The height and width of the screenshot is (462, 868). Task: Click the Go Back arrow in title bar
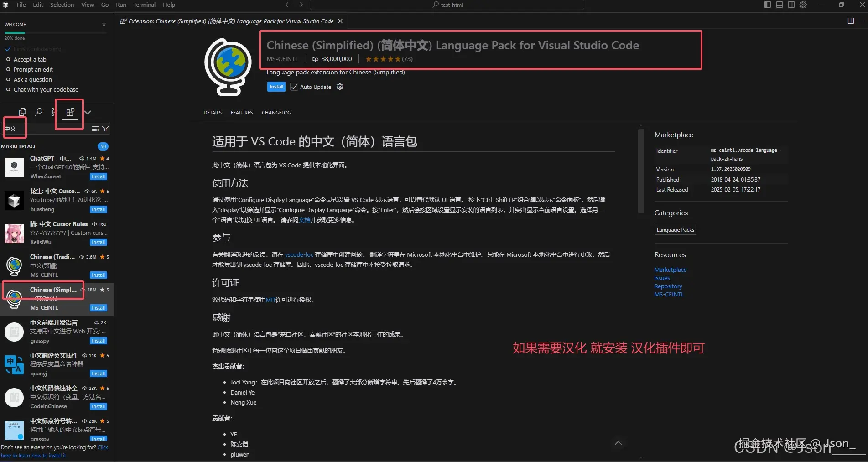point(288,5)
